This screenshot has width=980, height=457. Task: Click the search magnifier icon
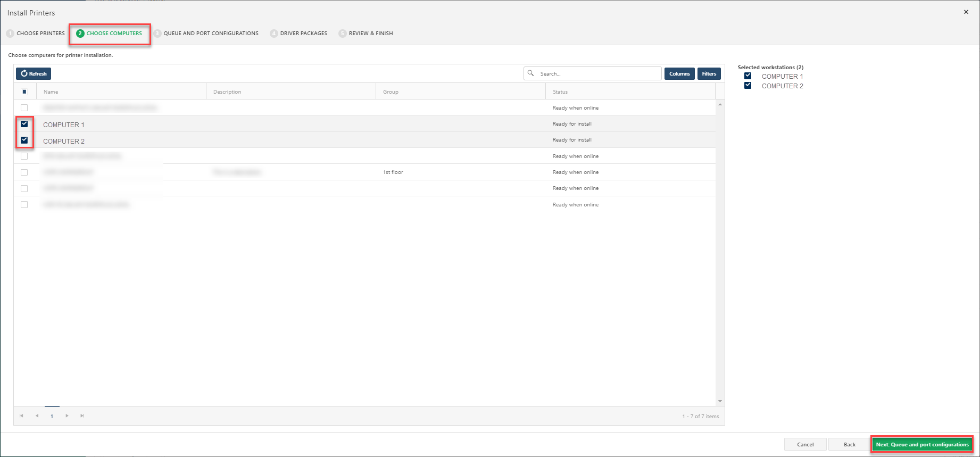(x=530, y=73)
